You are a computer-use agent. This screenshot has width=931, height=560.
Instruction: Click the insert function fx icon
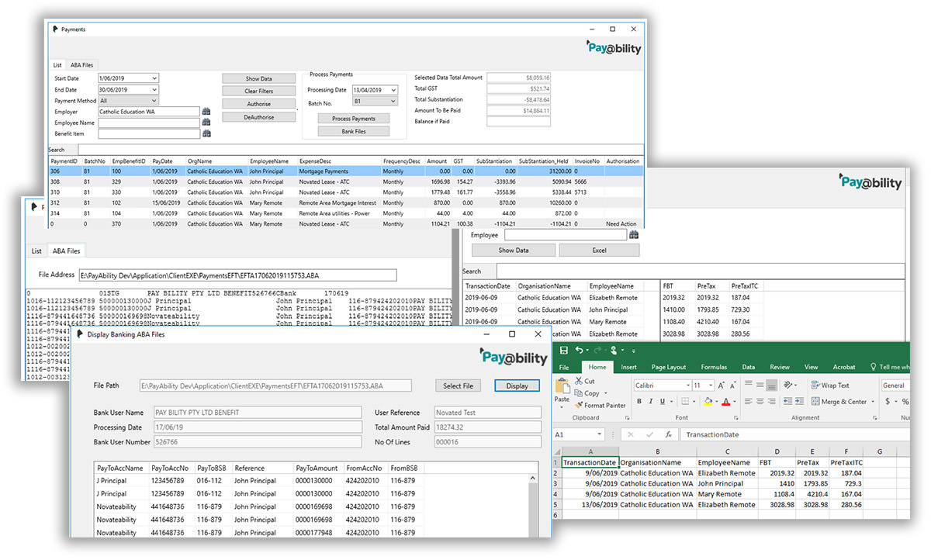click(668, 435)
